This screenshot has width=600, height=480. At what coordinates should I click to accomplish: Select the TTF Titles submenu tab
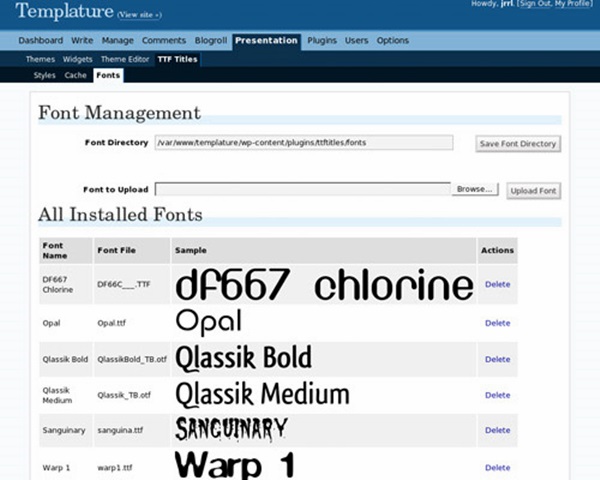(x=178, y=59)
